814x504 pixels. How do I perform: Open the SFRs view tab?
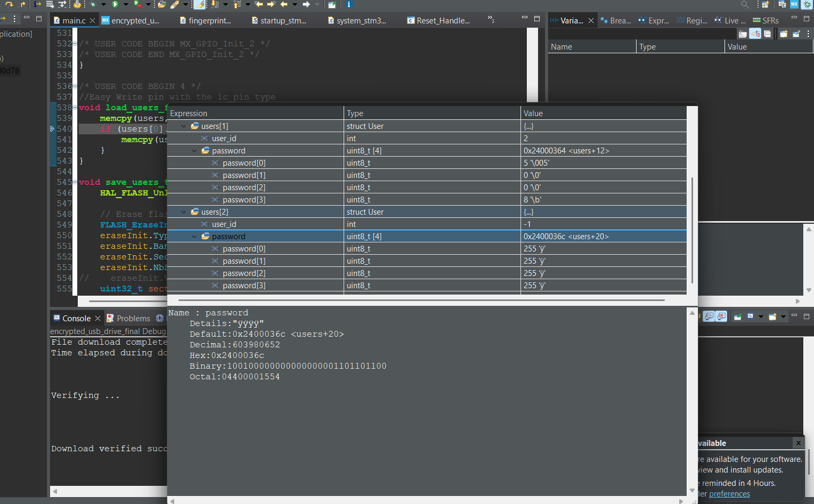766,21
